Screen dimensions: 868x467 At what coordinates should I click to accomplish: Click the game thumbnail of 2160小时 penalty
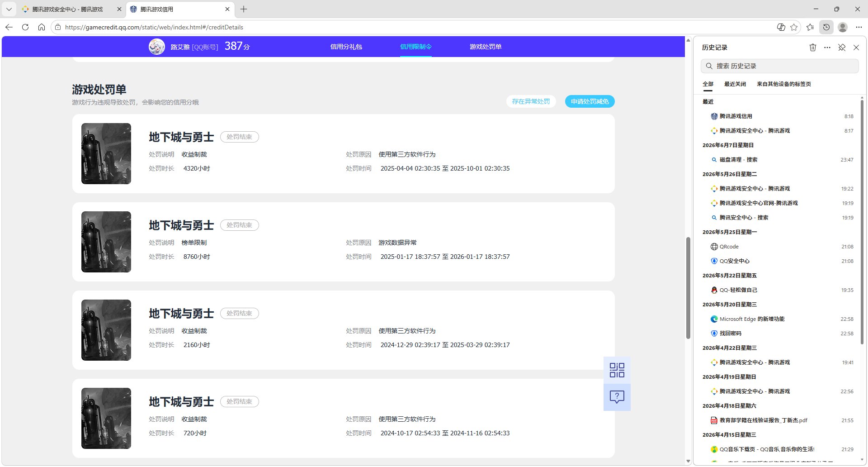tap(106, 330)
